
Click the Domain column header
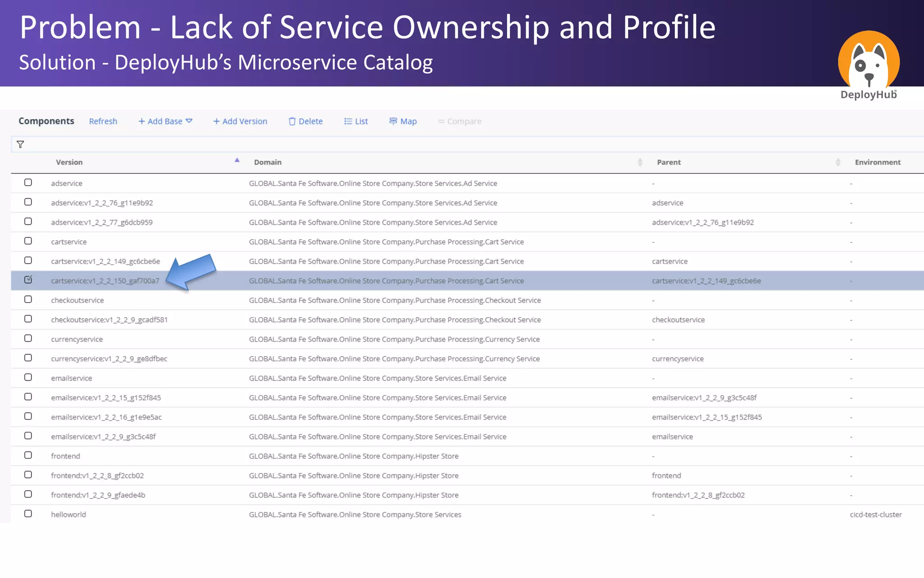268,162
